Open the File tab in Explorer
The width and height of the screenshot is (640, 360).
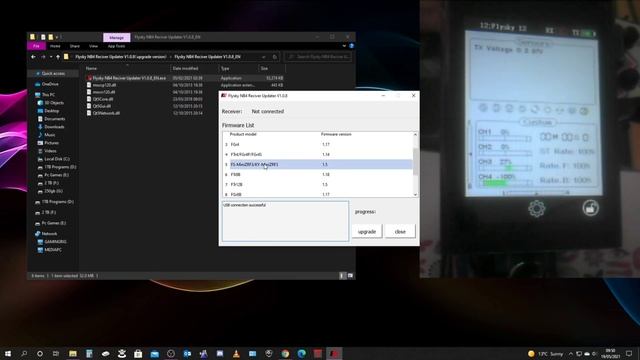pos(36,46)
